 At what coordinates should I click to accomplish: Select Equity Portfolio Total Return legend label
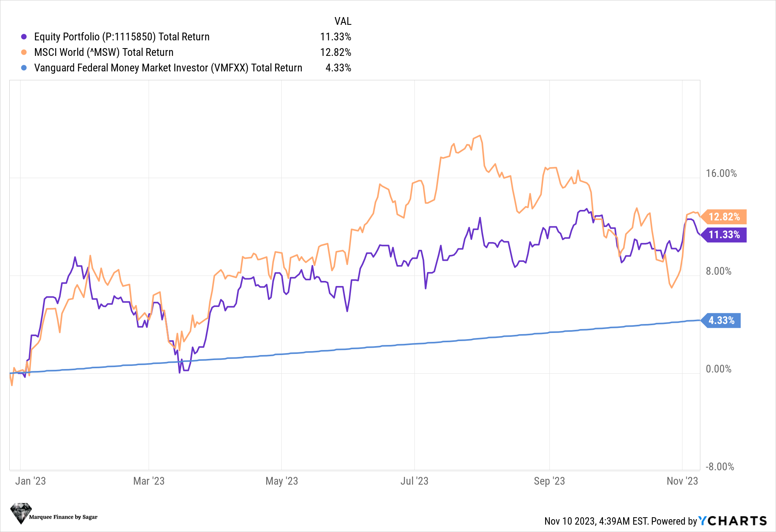pyautogui.click(x=122, y=37)
